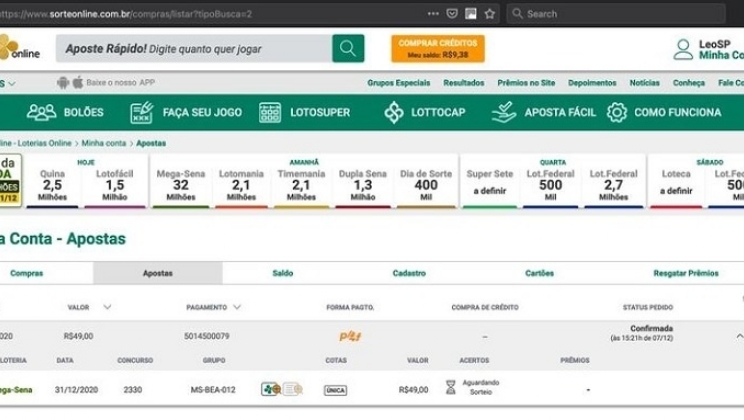Bookmark this page with the star icon

(490, 14)
